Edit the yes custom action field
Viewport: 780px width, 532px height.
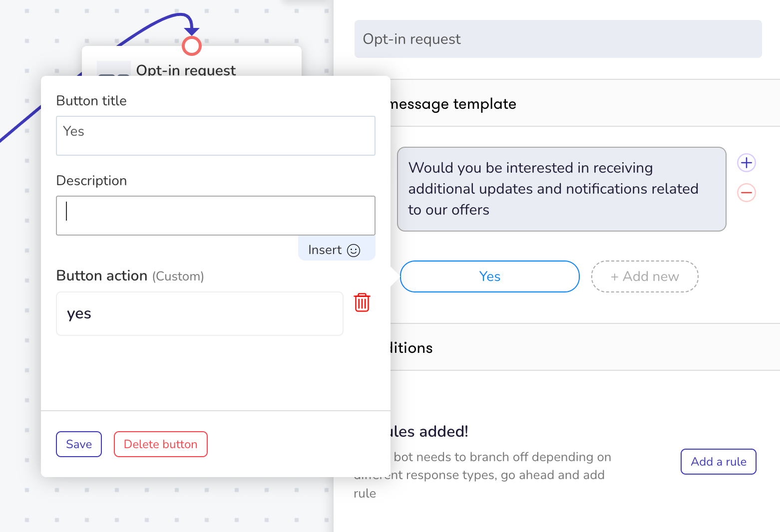(x=200, y=313)
